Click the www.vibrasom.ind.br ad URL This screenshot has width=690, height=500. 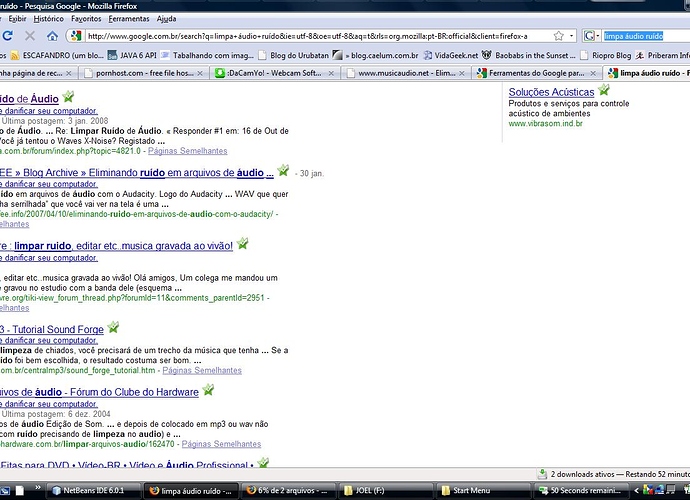point(545,124)
